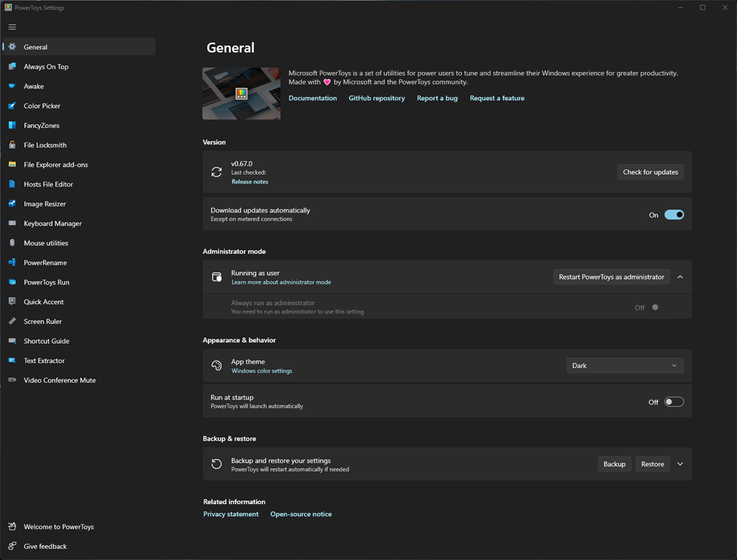Click the Quick Accent icon
The height and width of the screenshot is (560, 737).
pos(12,302)
